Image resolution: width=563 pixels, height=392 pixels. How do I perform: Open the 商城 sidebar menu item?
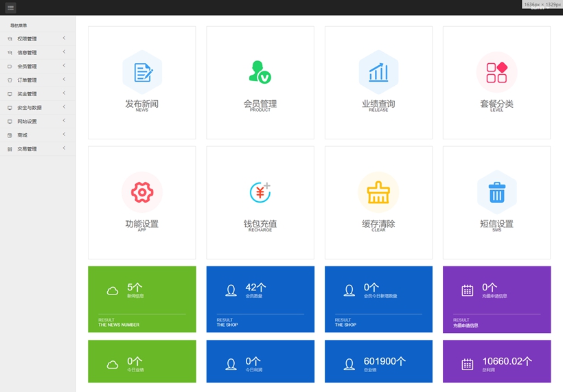pos(22,135)
